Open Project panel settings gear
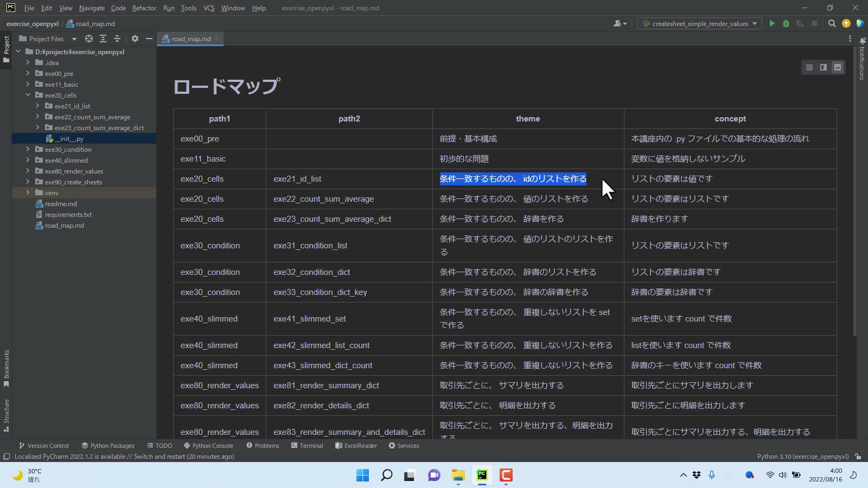The height and width of the screenshot is (488, 868). pyautogui.click(x=135, y=38)
